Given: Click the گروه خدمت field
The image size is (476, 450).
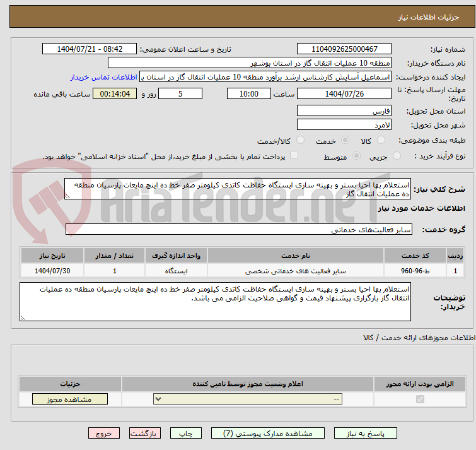Looking at the screenshot, I should pos(239,229).
